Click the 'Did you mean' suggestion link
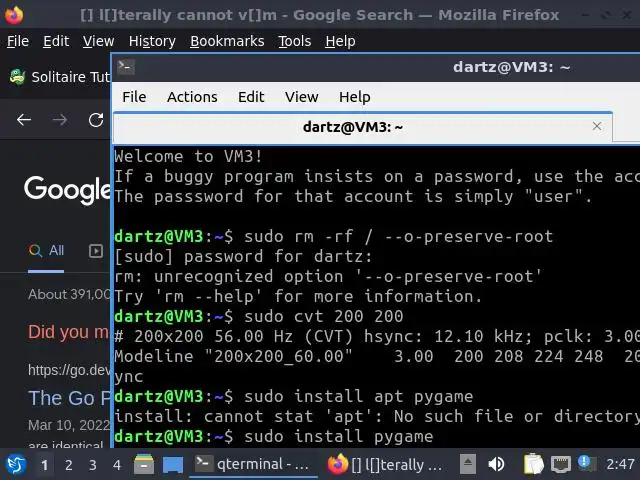This screenshot has width=640, height=480. click(x=69, y=332)
